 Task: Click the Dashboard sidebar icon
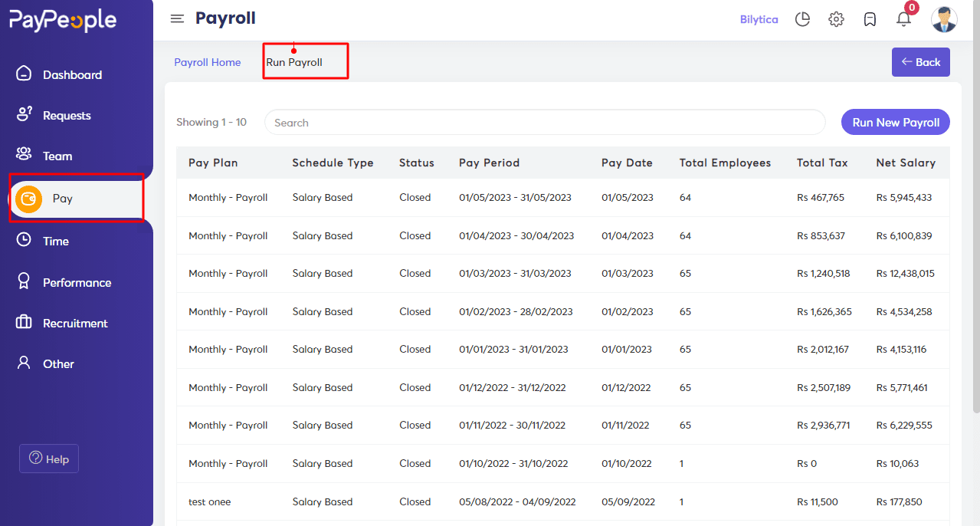(x=24, y=74)
